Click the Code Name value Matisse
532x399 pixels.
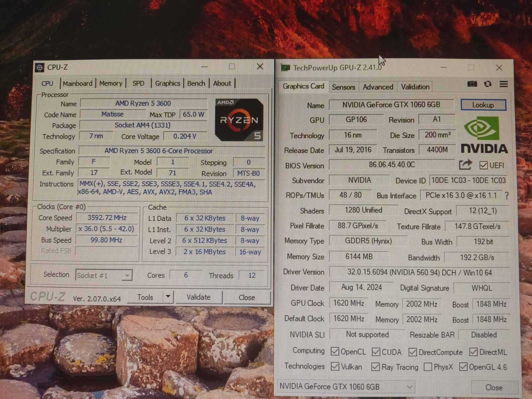click(112, 114)
